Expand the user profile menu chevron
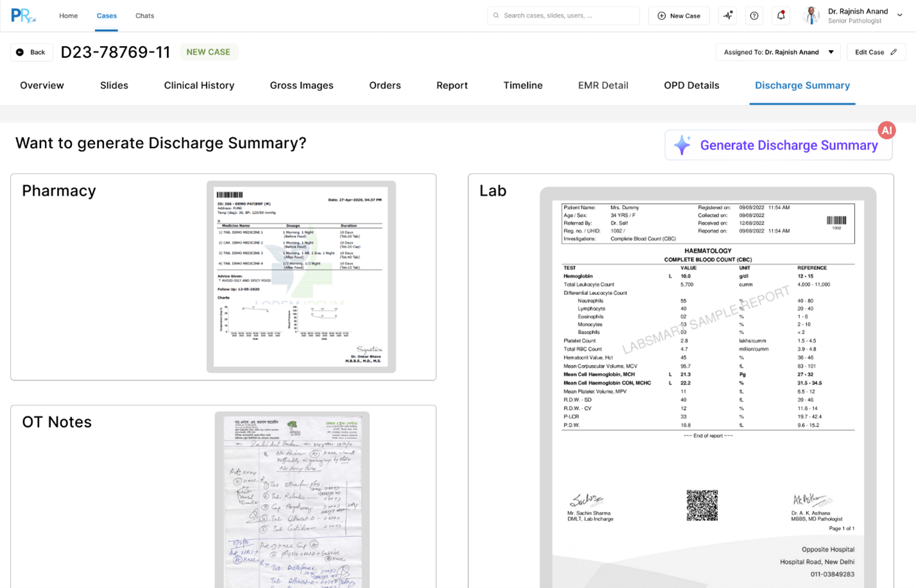Viewport: 916px width, 588px height. tap(899, 15)
